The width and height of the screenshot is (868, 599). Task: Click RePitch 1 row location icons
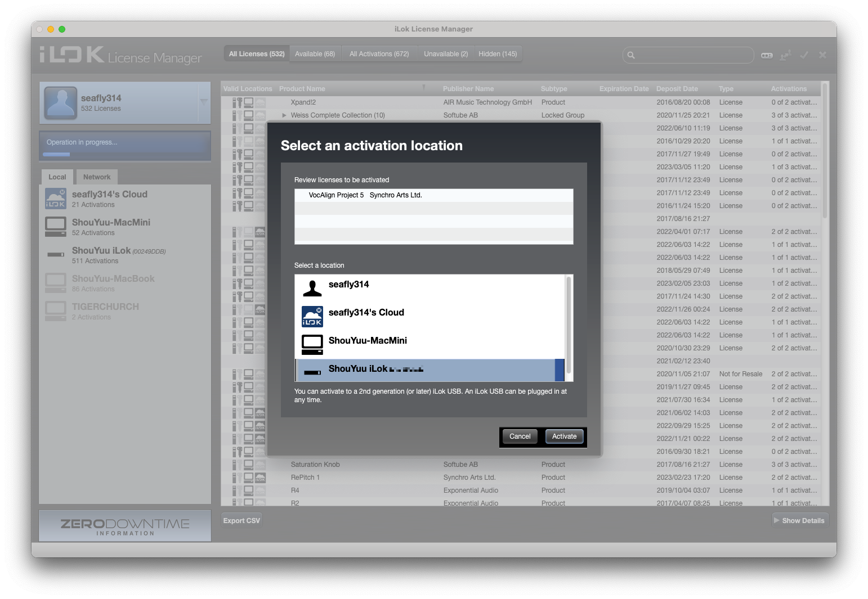coord(249,478)
